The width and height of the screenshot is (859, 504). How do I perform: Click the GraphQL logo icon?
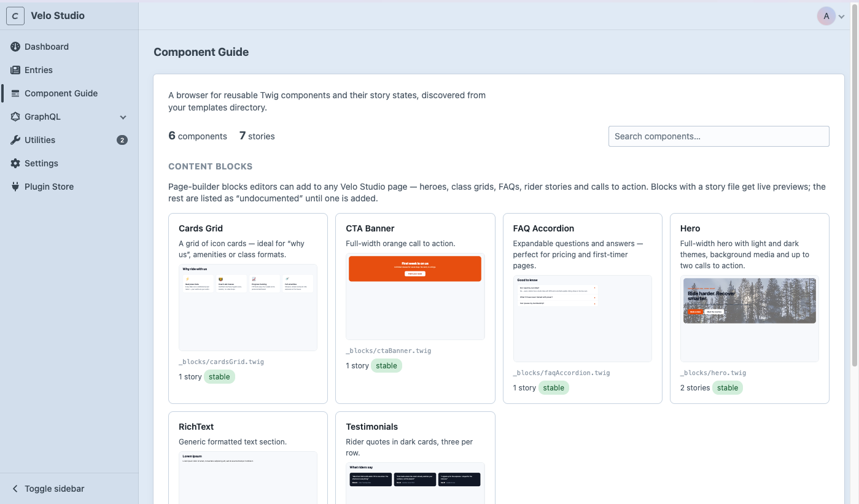click(x=15, y=117)
